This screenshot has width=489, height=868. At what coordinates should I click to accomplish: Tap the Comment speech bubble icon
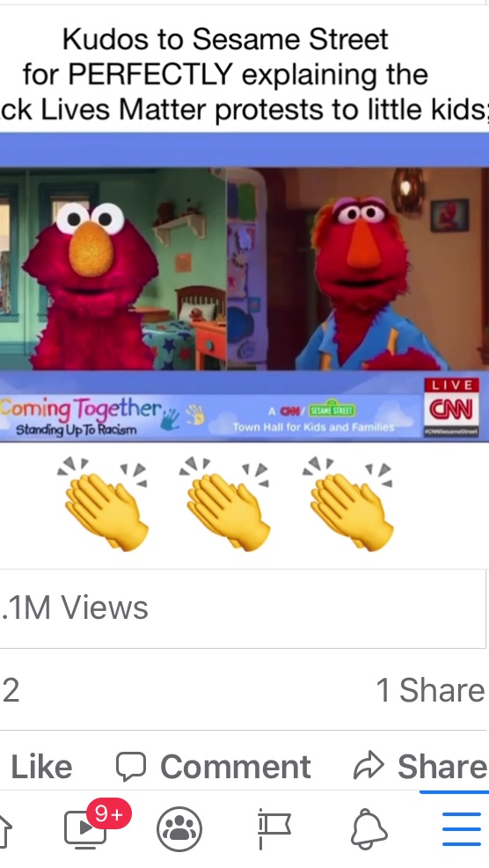tap(130, 766)
